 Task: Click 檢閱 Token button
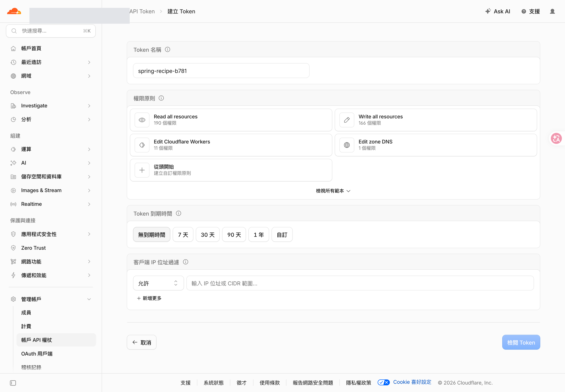point(521,342)
